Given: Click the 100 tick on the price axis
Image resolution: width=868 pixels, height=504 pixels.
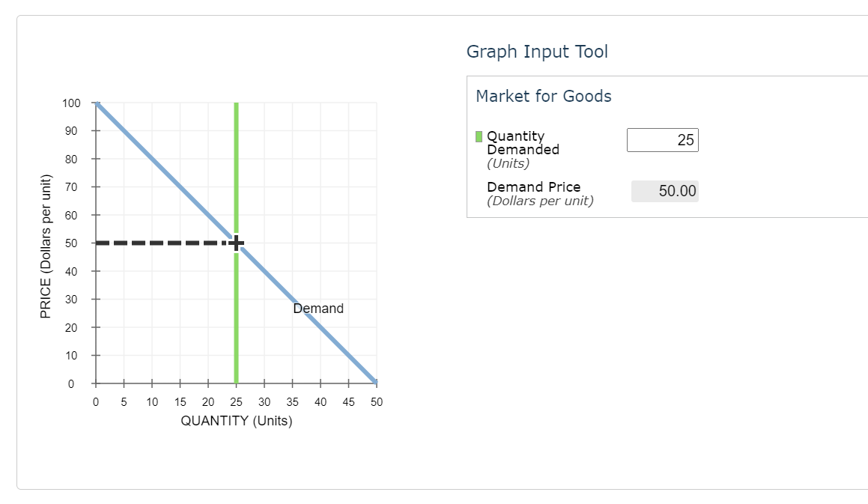Looking at the screenshot, I should 73,103.
